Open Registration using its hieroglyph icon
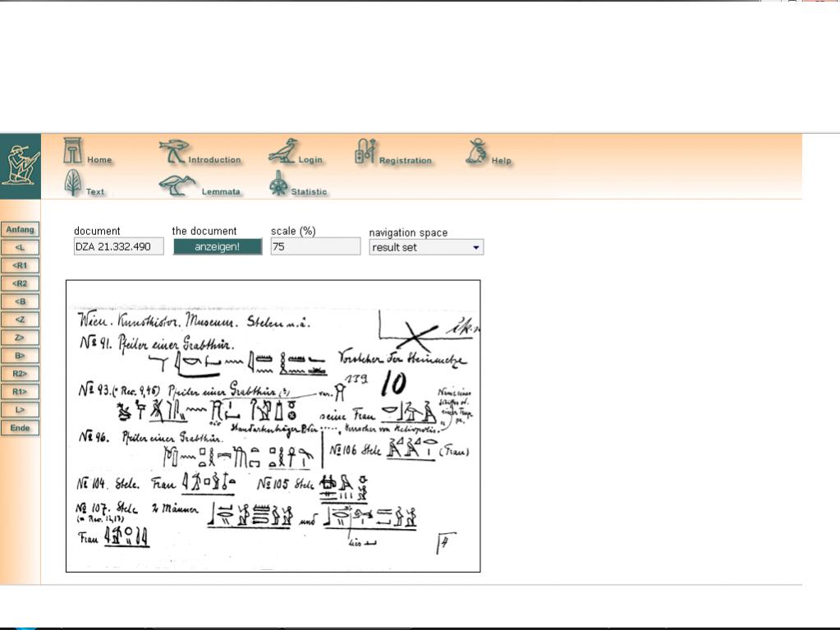Viewport: 840px width, 630px height. (x=365, y=152)
